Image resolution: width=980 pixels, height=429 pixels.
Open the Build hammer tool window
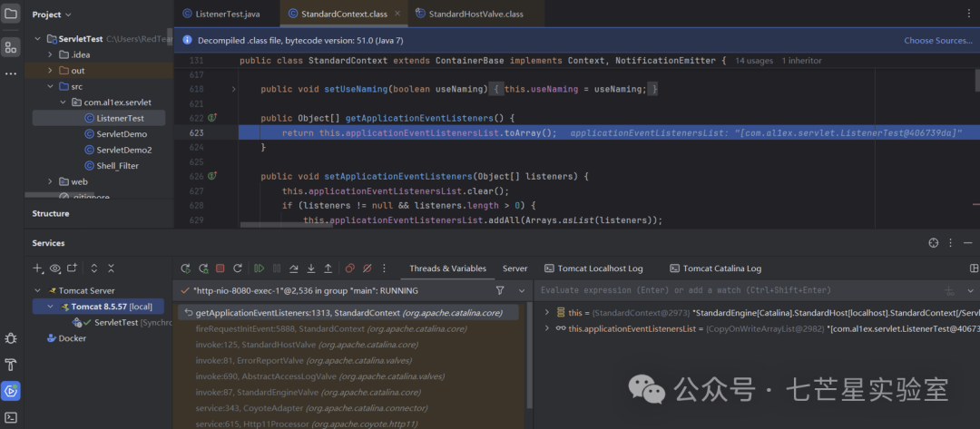(x=11, y=365)
